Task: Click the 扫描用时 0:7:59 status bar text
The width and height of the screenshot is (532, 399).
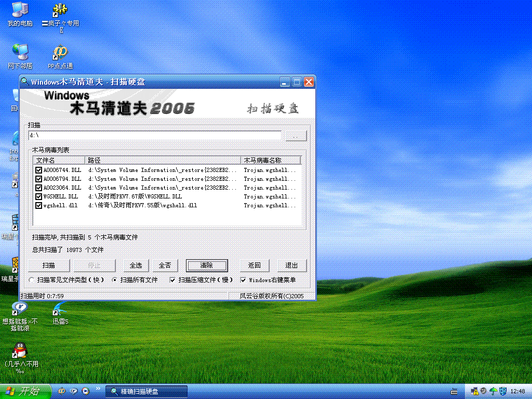Action: 42,296
